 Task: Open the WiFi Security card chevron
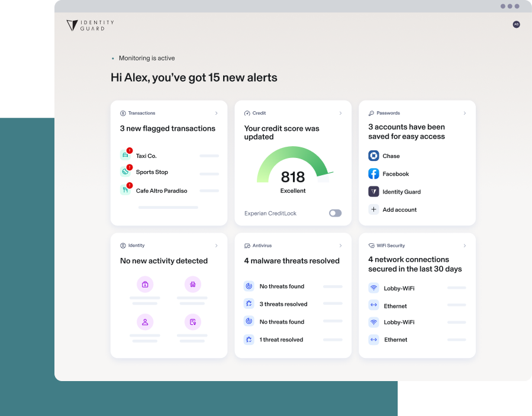coord(465,246)
